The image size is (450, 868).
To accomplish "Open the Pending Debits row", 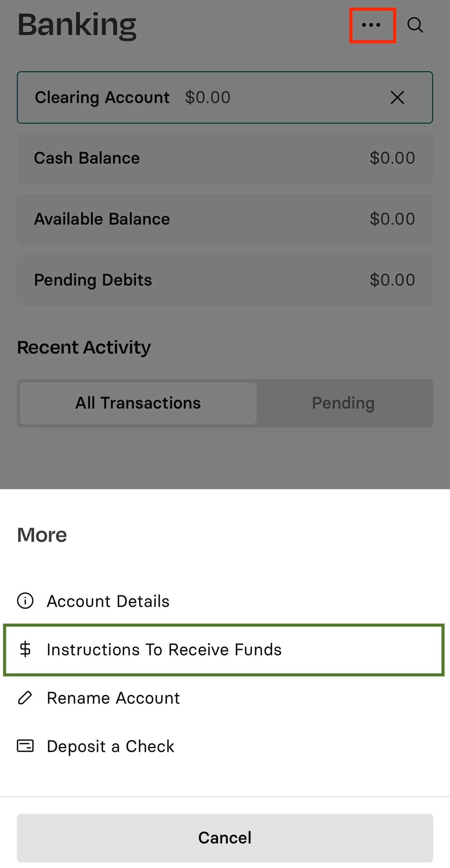I will pos(225,280).
